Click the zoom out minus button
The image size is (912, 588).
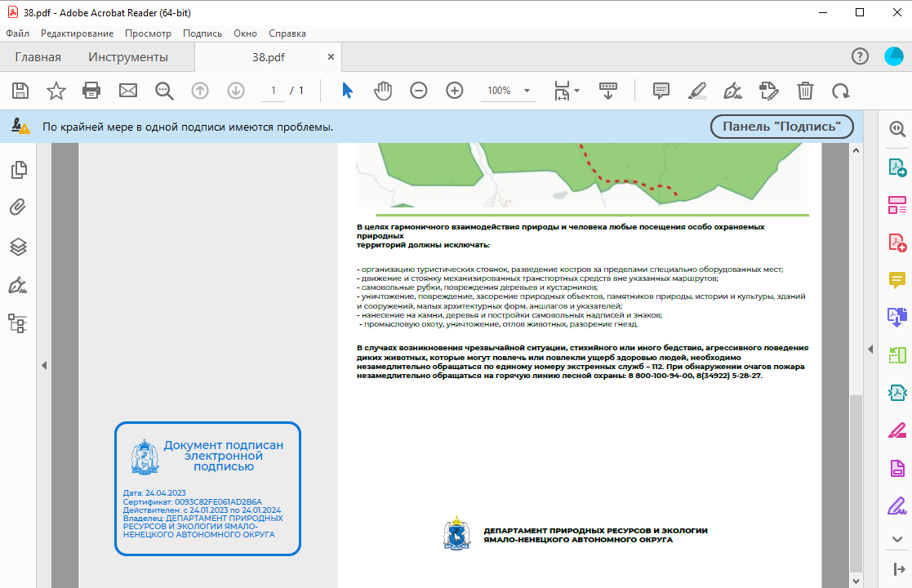[419, 91]
